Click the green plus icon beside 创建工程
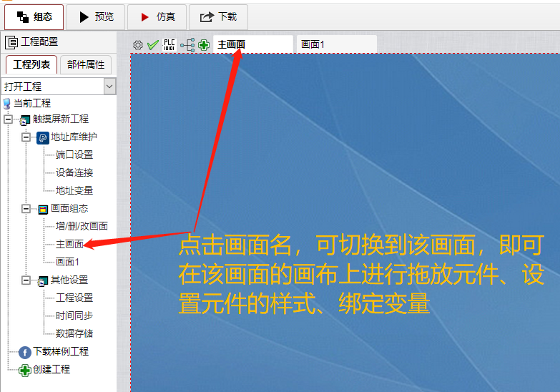 click(x=25, y=370)
